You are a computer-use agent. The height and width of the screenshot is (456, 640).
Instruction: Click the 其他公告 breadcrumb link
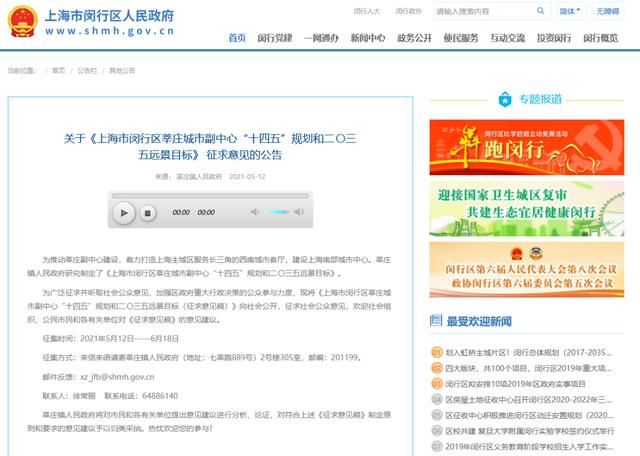122,71
